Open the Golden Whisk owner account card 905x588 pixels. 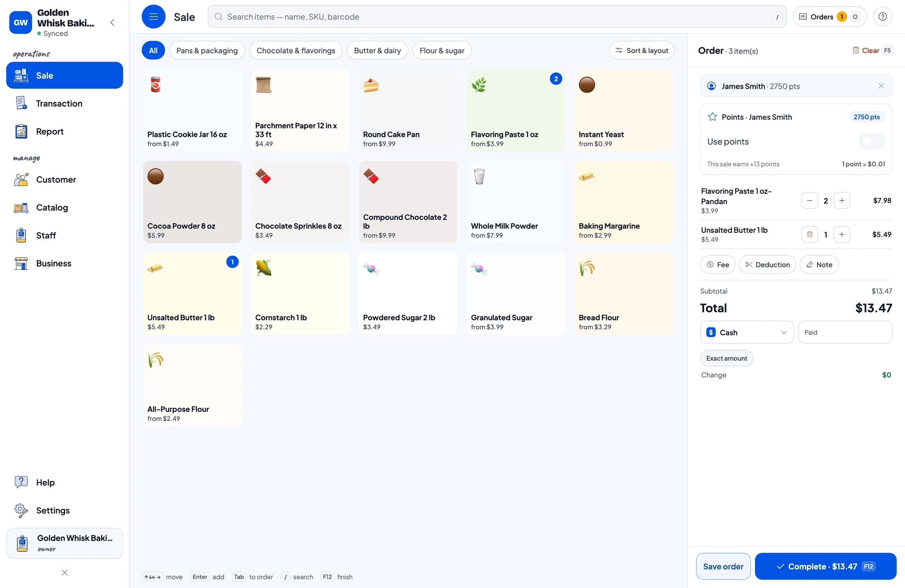tap(64, 543)
